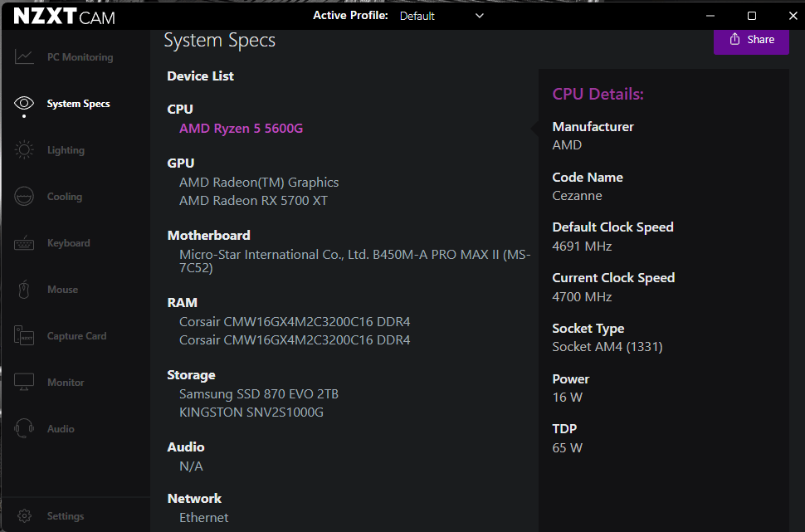Image resolution: width=805 pixels, height=532 pixels.
Task: Click the Keyboard icon in sidebar
Action: pyautogui.click(x=24, y=243)
